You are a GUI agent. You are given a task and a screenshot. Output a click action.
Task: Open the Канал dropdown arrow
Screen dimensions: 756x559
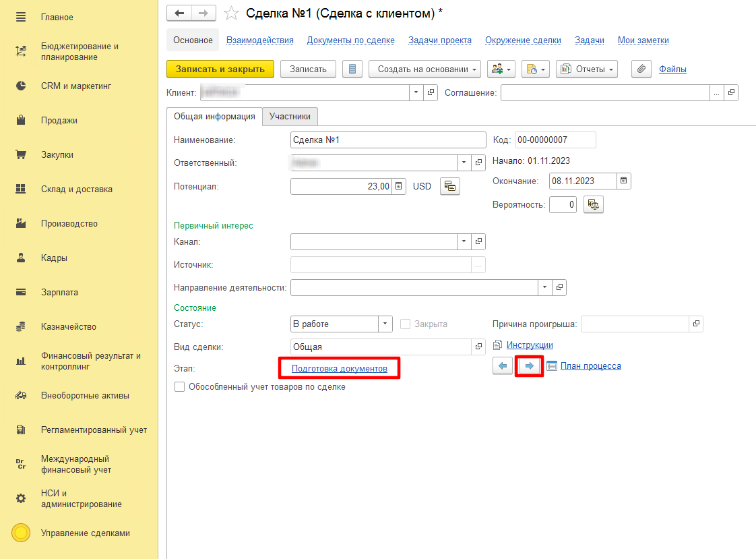(x=464, y=241)
